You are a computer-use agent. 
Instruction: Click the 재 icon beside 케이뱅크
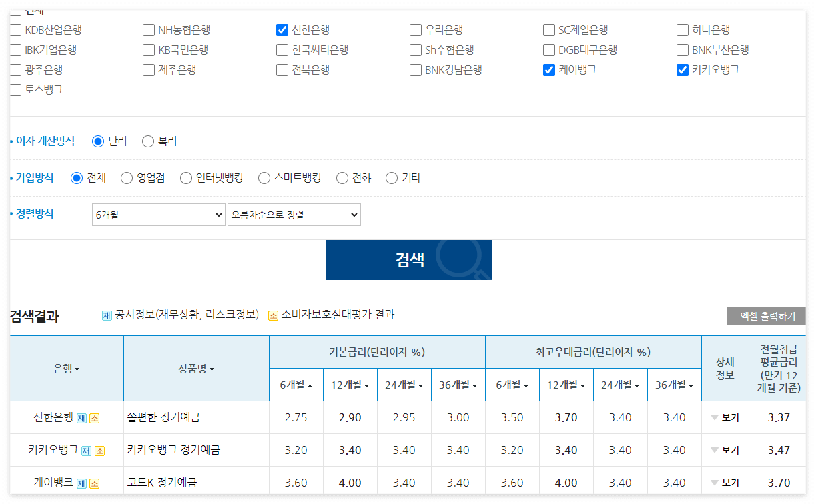coord(81,482)
